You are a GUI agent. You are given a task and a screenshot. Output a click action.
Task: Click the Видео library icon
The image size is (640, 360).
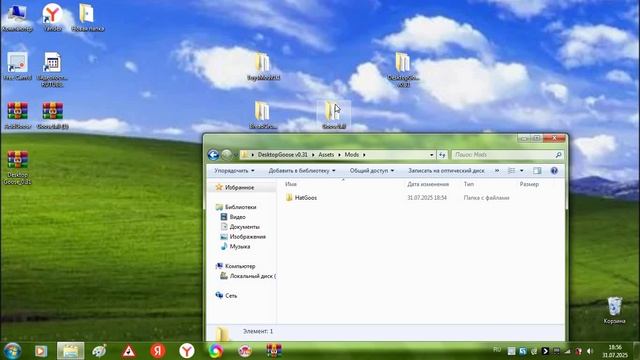[224, 217]
